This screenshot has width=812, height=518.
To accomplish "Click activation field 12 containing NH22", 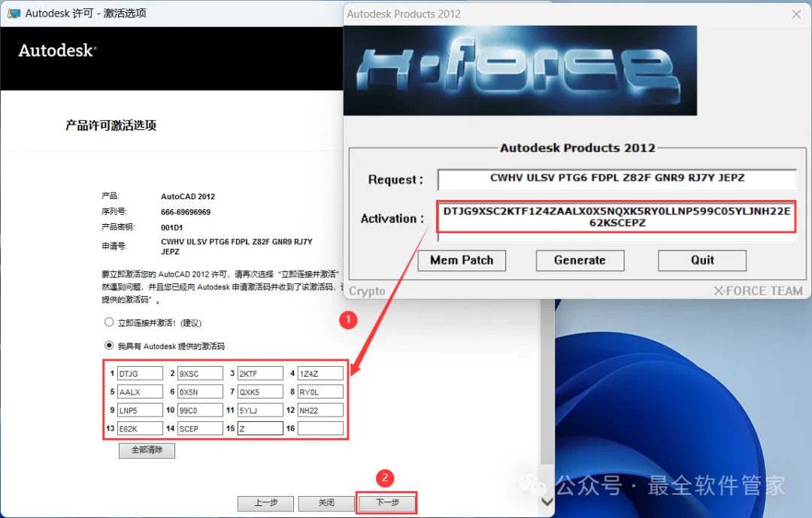I will click(x=320, y=410).
